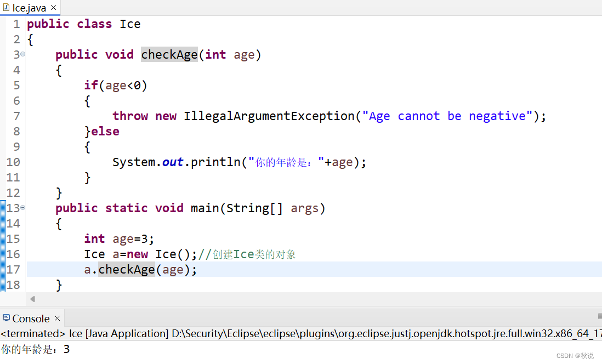Image resolution: width=602 pixels, height=364 pixels.
Task: Click the comment on line 16
Action: (x=247, y=254)
